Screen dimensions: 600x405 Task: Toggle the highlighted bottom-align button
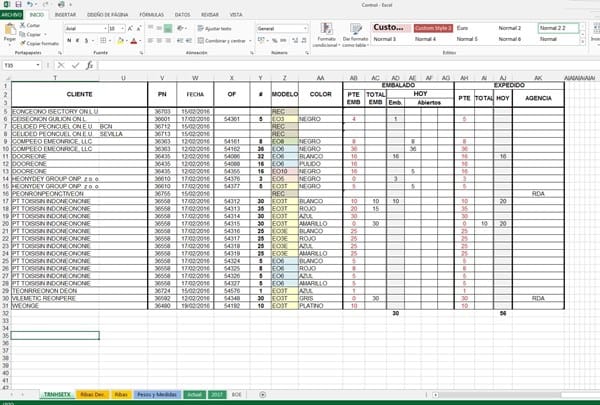coord(168,28)
